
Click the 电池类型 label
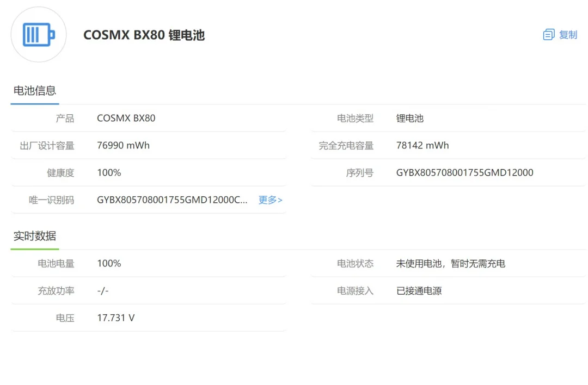[x=355, y=119]
